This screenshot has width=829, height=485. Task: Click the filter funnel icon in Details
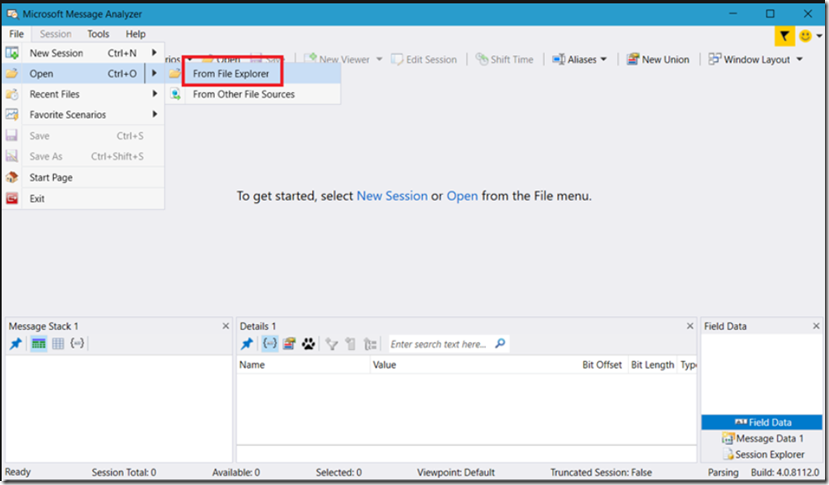click(331, 344)
